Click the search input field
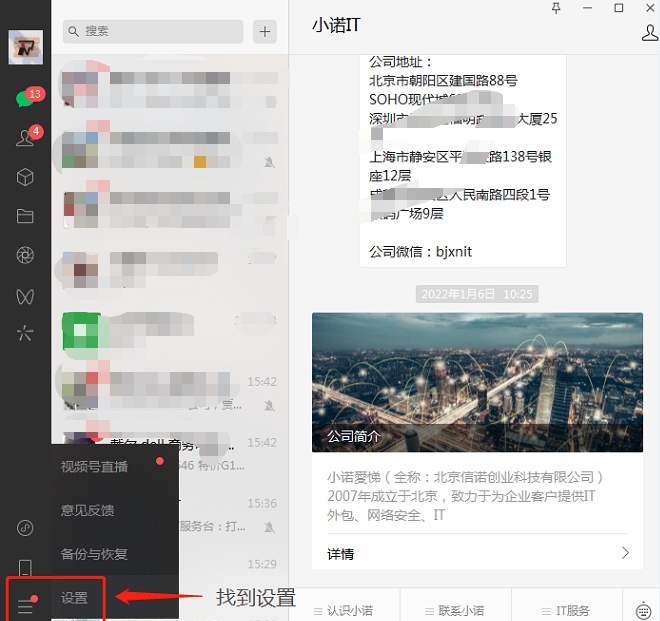660x621 pixels. [153, 32]
